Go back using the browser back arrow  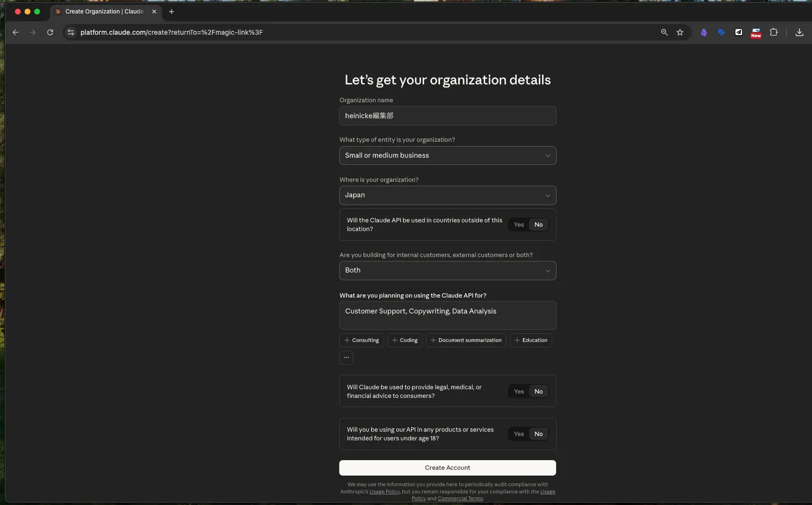click(x=15, y=32)
